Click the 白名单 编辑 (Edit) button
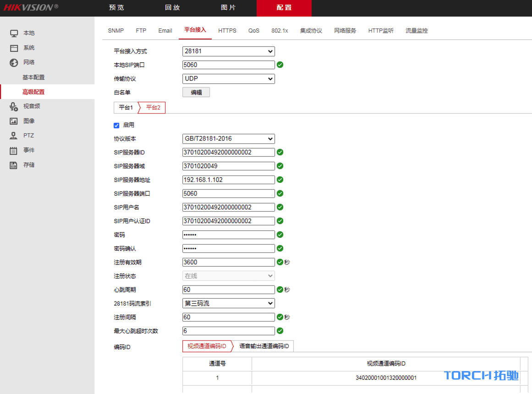Viewport: 532px width, 394px height. [x=196, y=92]
